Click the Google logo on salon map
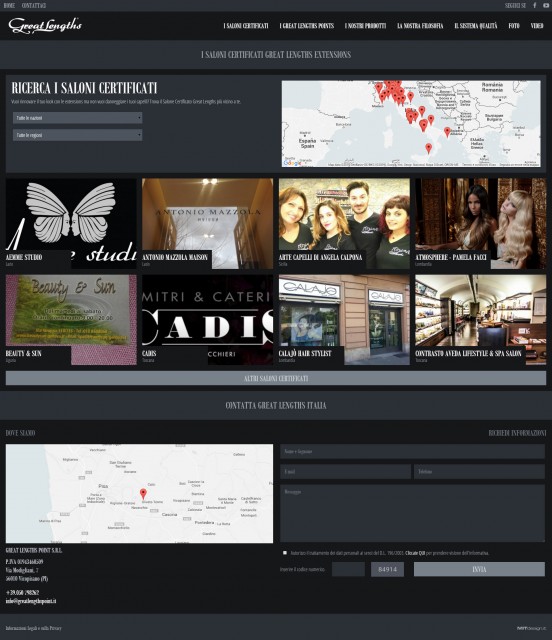Screen dimensions: 552x640 point(292,163)
